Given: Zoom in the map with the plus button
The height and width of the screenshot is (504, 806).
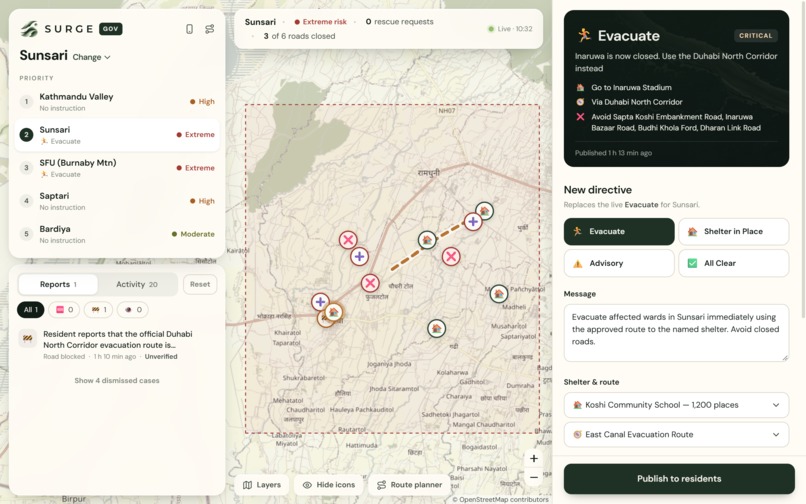Looking at the screenshot, I should point(534,458).
